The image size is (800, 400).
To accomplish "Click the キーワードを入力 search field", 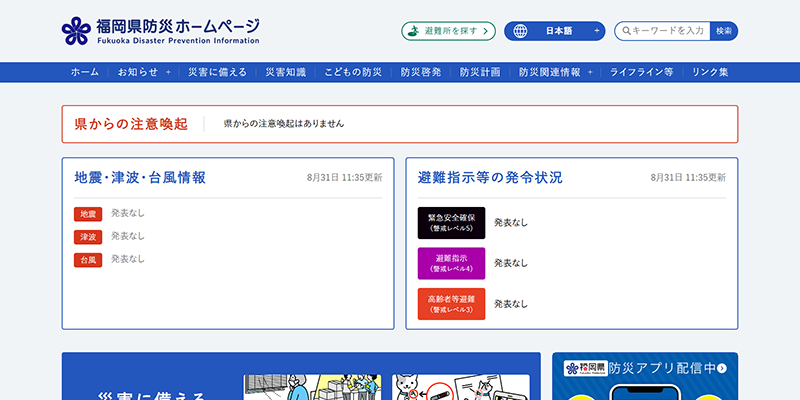I will (x=662, y=31).
